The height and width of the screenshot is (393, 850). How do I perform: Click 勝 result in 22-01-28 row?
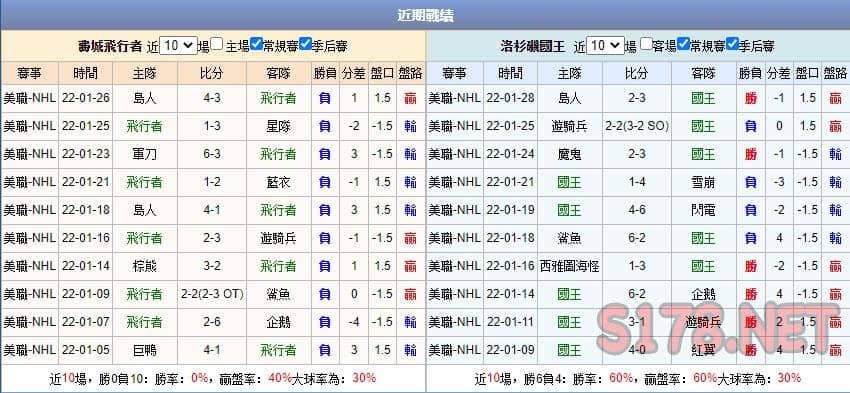[x=750, y=98]
